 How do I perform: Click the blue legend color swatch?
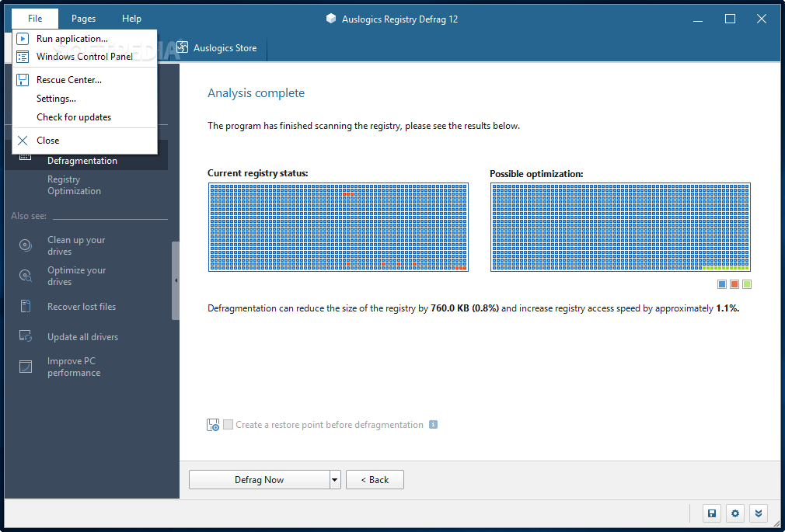pos(721,283)
